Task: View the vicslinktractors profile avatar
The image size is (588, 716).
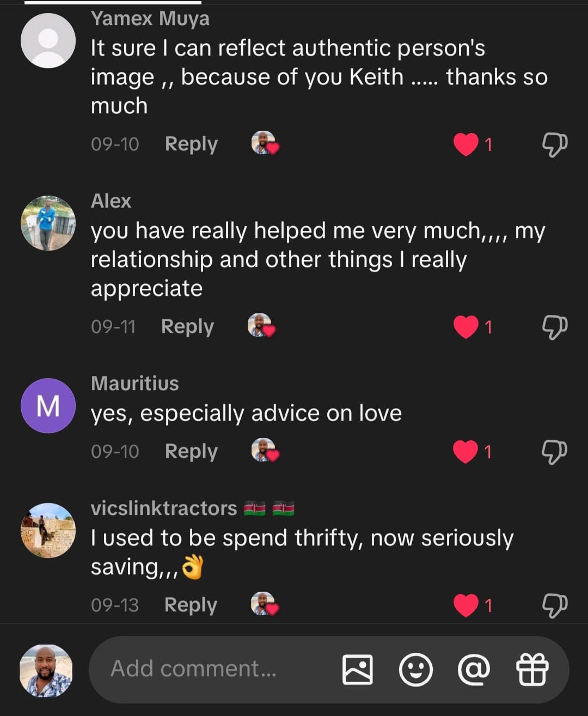Action: 48,530
